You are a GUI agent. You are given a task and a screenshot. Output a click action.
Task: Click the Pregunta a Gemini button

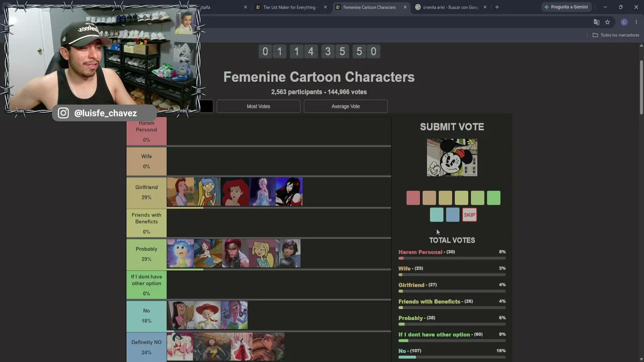pyautogui.click(x=566, y=7)
